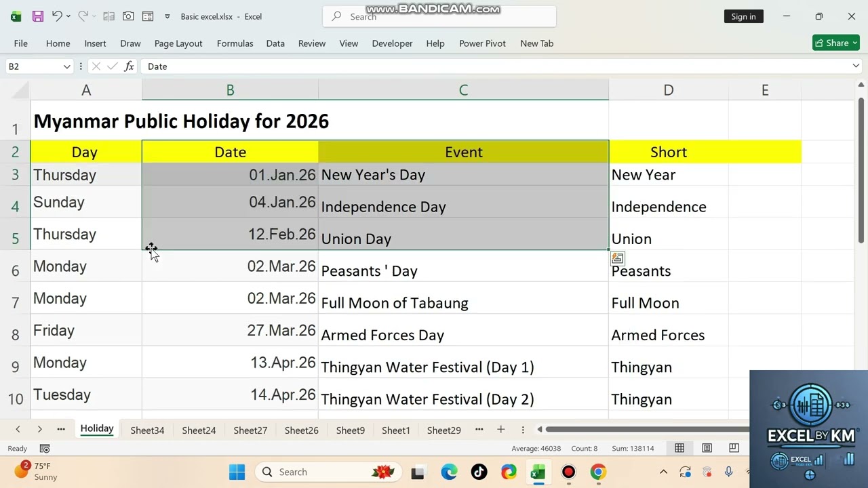868x488 pixels.
Task: Click cell Thingyan Water Festival (Day 2)
Action: tap(463, 394)
